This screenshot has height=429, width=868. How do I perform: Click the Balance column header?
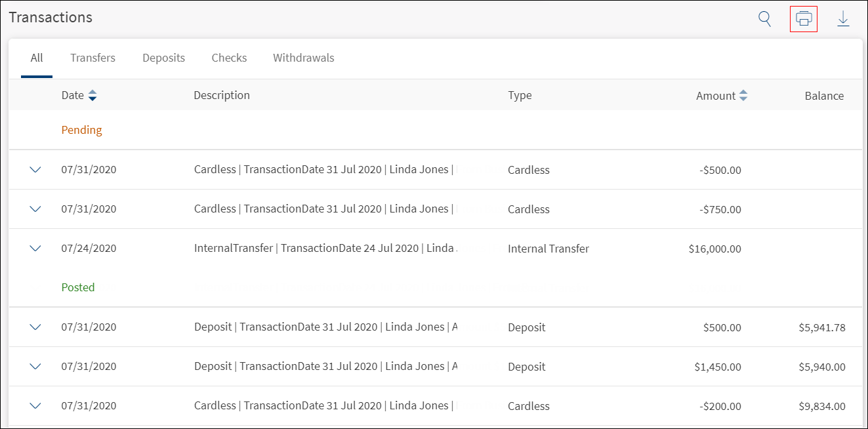click(824, 96)
